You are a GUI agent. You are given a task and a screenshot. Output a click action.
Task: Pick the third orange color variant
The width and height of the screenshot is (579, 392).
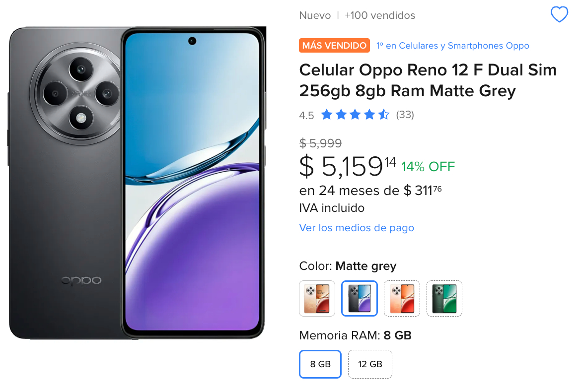coord(402,298)
